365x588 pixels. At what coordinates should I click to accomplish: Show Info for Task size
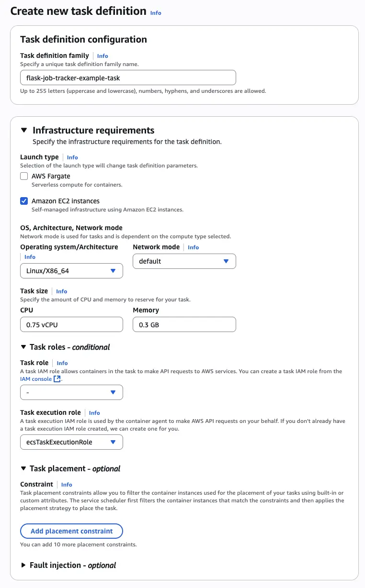(x=61, y=291)
